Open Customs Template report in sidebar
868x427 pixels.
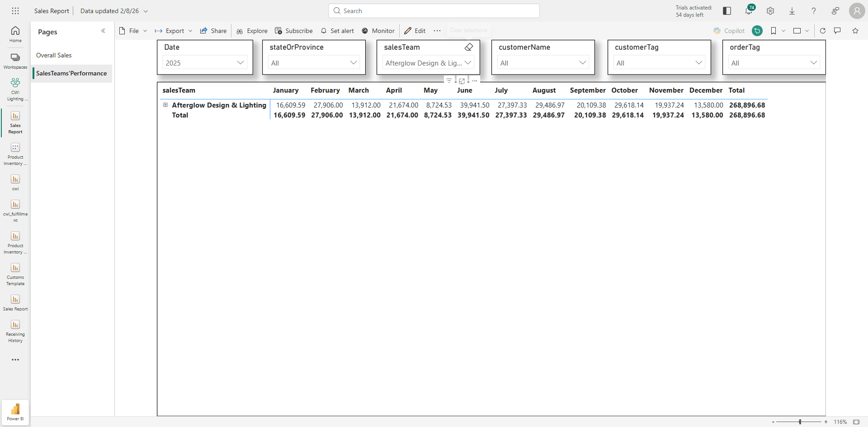tap(15, 274)
